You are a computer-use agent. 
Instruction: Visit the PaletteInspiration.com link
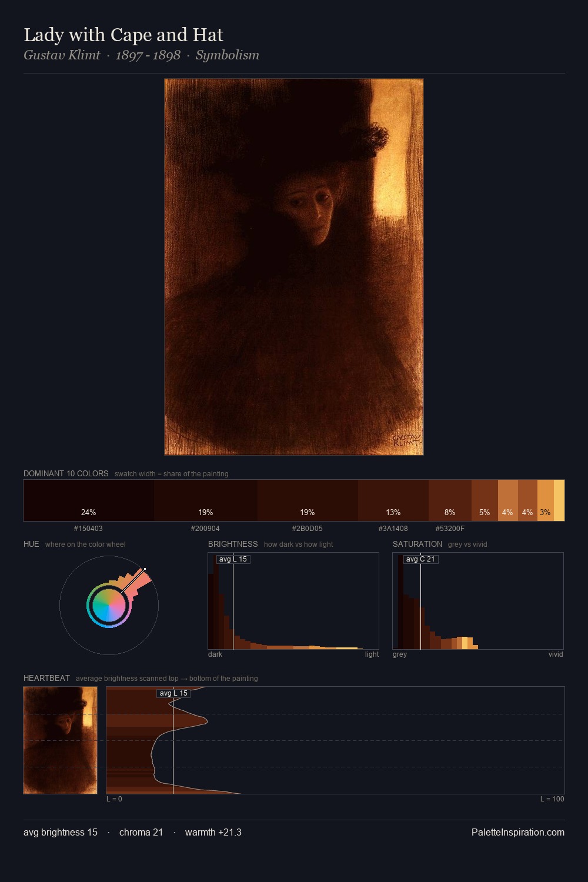click(518, 832)
